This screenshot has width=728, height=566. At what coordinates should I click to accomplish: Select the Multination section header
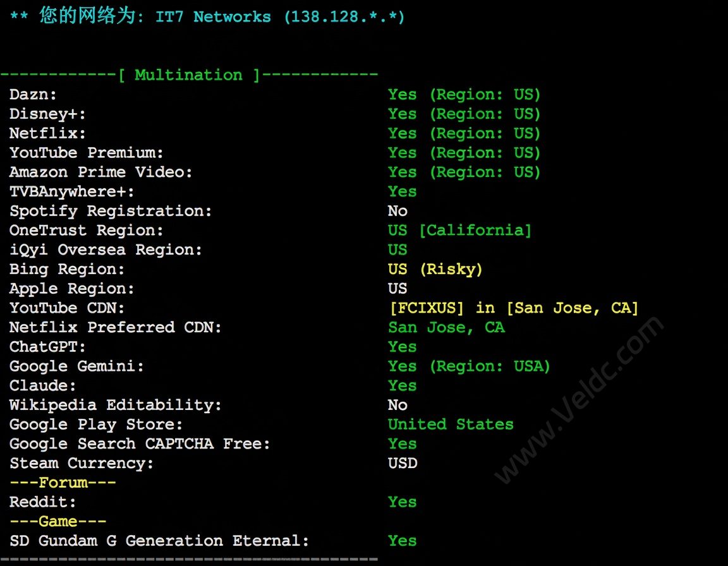point(188,75)
